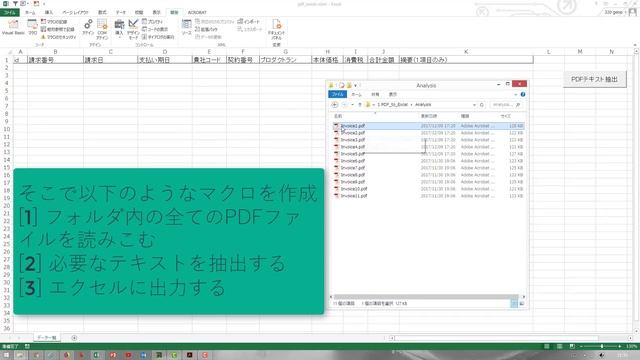Click Explorer horizontal scrollbar
The height and width of the screenshot is (360, 640).
426,297
